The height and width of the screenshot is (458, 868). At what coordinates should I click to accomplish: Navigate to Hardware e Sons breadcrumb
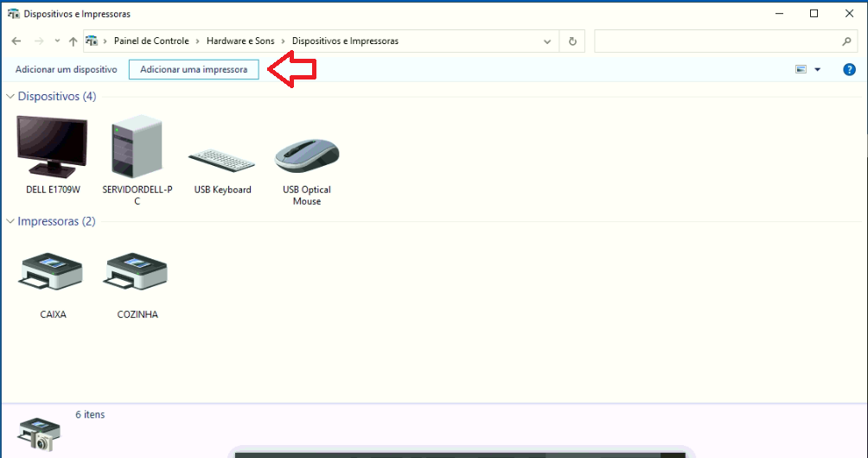240,41
